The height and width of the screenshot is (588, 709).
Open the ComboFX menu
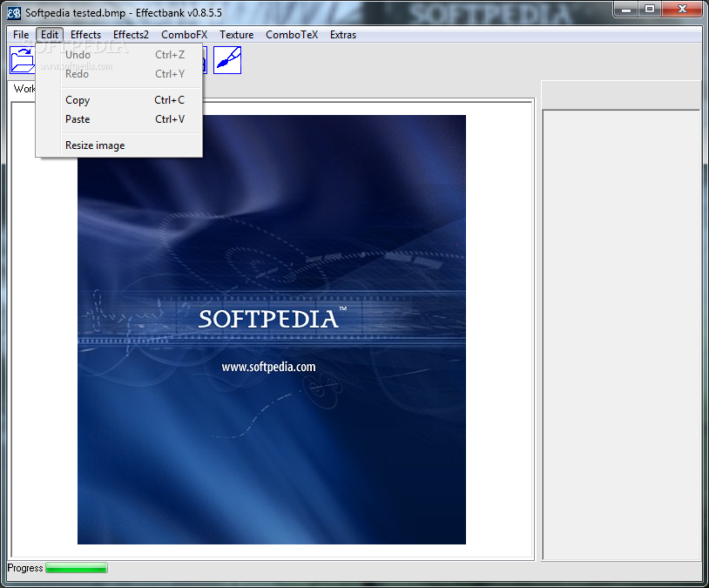coord(184,35)
